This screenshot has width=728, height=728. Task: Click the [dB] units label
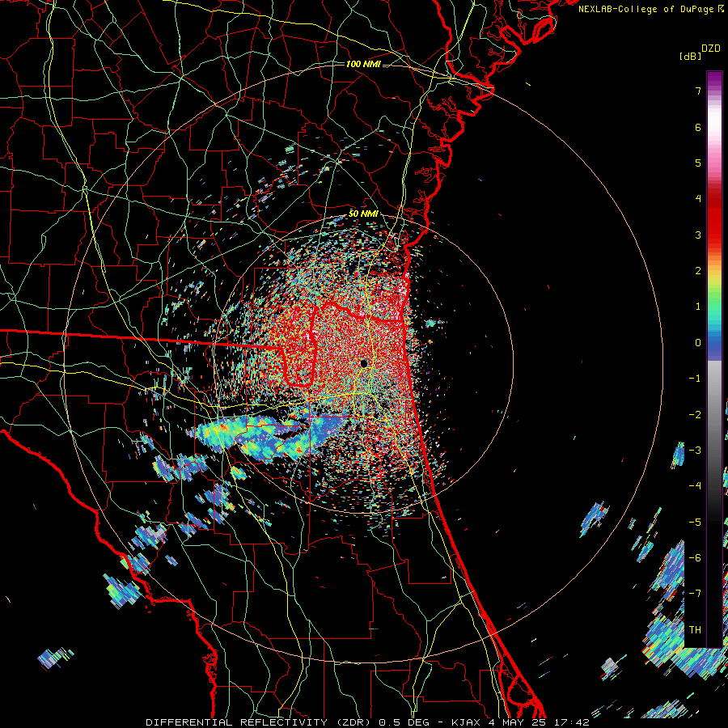[x=690, y=56]
